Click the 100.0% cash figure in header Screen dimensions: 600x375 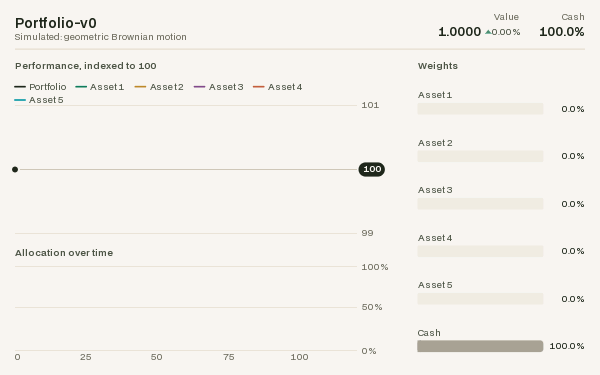pos(562,32)
